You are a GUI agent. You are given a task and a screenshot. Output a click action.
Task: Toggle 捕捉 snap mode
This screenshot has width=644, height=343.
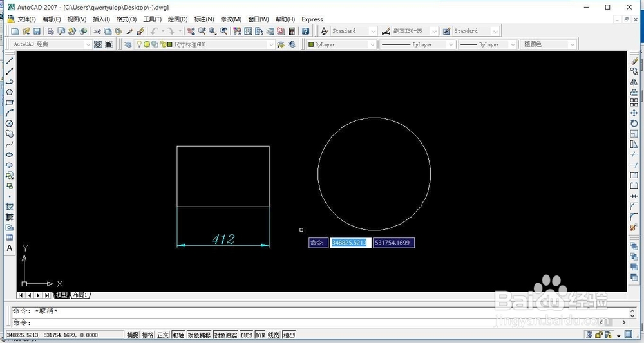(132, 335)
